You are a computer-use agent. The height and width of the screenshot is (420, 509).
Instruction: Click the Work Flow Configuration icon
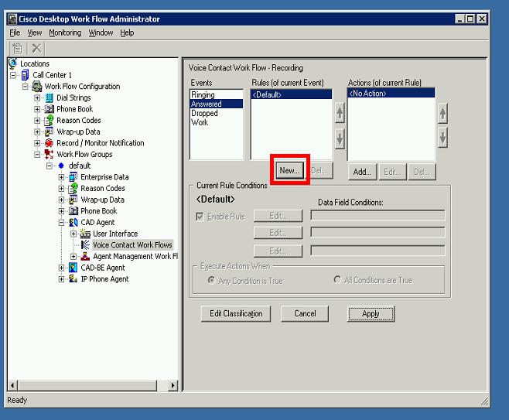tap(36, 87)
